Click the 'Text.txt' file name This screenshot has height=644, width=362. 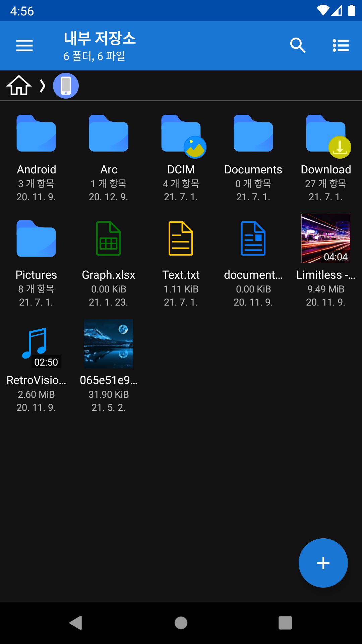coord(181,275)
